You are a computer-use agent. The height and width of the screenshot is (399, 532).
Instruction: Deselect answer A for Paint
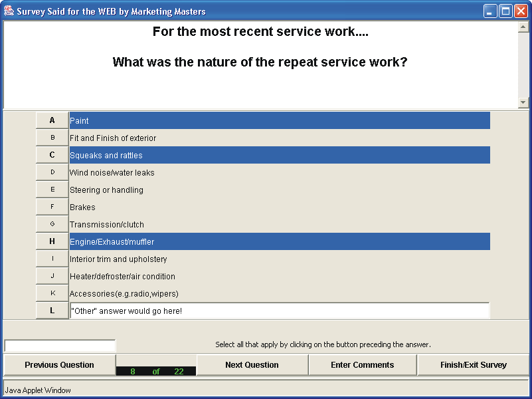coord(52,120)
